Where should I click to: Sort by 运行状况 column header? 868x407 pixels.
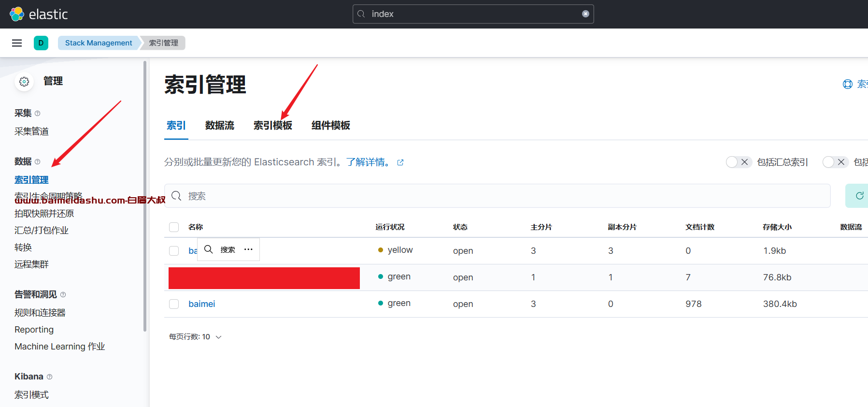pos(390,227)
